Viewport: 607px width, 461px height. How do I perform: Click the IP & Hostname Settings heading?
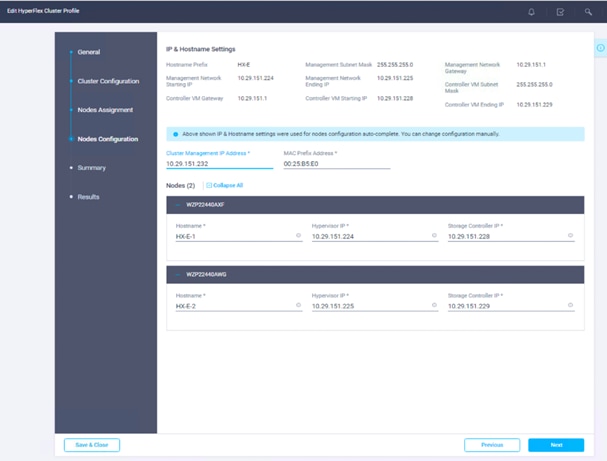(x=201, y=49)
